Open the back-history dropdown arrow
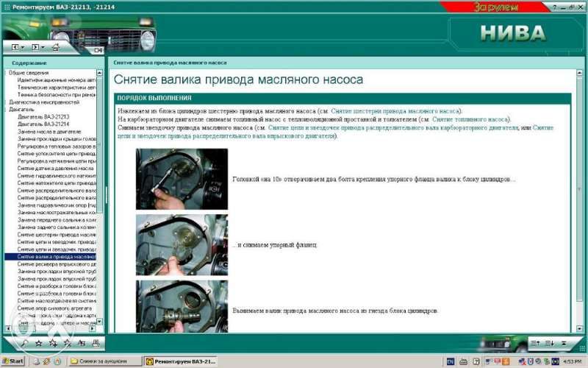The height and width of the screenshot is (368, 588). pos(22,48)
